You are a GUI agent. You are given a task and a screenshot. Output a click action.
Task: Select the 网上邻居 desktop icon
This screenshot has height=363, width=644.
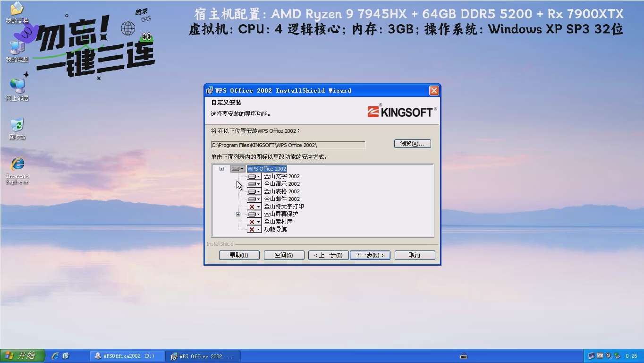(17, 90)
